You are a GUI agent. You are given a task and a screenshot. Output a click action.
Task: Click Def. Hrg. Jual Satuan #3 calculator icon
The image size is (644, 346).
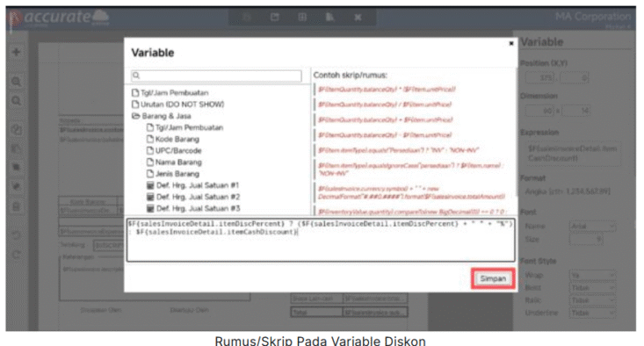point(150,208)
